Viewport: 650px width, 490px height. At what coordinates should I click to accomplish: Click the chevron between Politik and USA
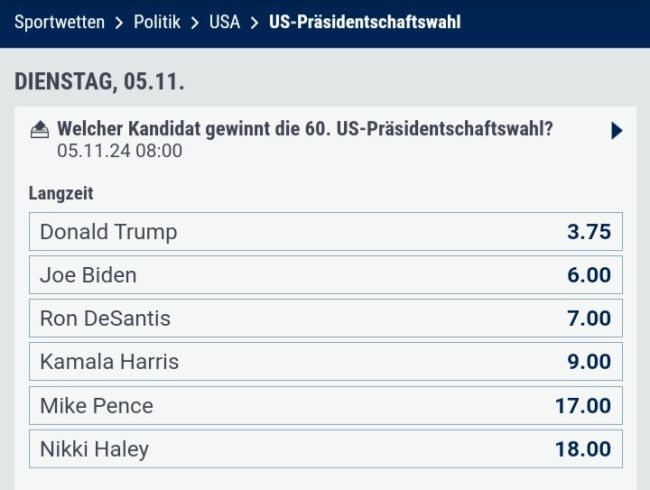point(195,22)
